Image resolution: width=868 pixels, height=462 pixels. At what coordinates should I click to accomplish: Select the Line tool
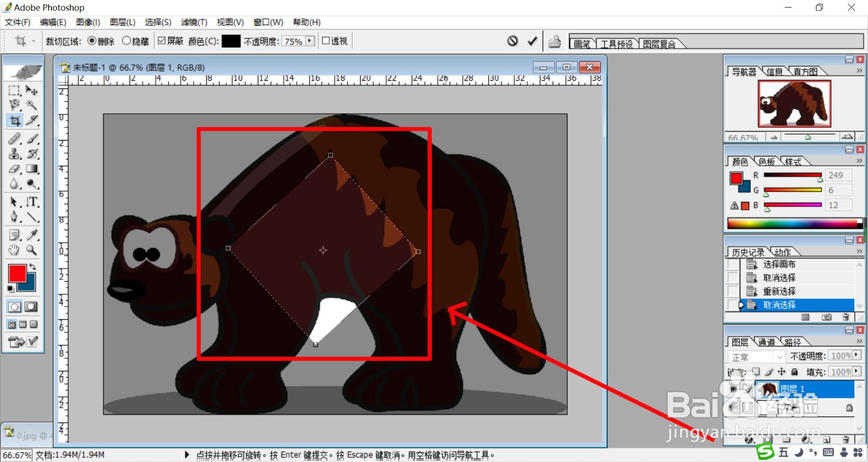31,217
